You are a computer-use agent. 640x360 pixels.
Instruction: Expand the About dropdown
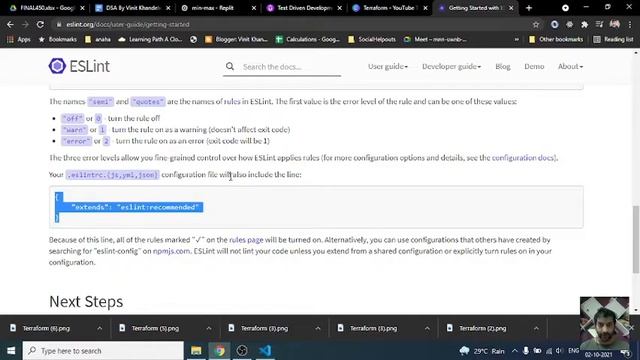(x=570, y=66)
